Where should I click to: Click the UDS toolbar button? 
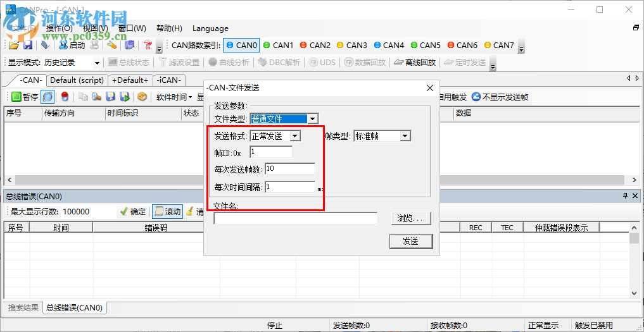[322, 63]
